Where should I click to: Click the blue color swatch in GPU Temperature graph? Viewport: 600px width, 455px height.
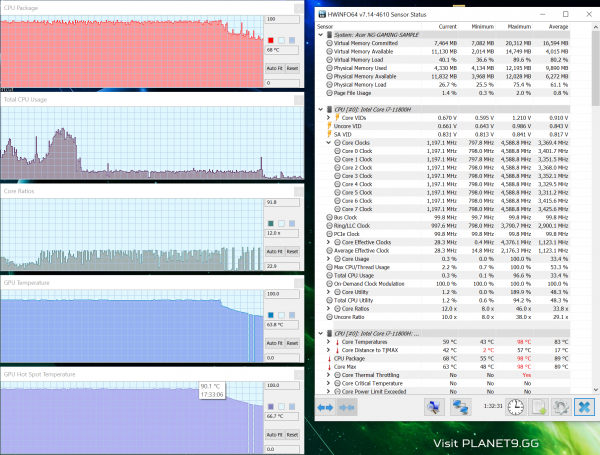(x=271, y=315)
